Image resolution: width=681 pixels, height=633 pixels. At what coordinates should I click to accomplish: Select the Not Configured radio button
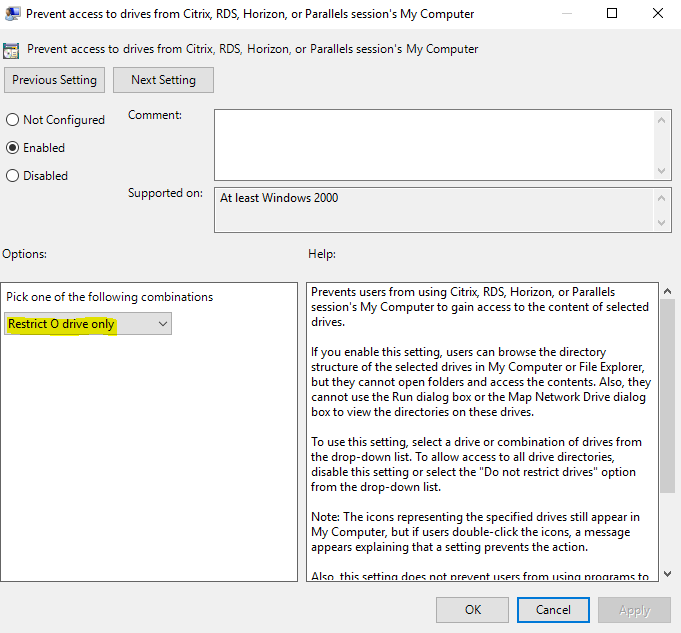coord(13,120)
